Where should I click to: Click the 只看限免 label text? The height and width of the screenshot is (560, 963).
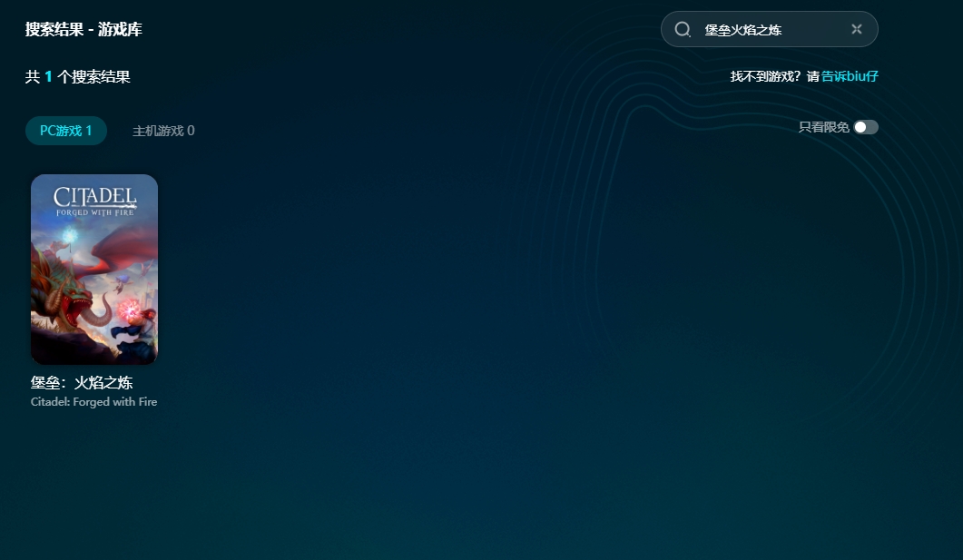[x=823, y=127]
